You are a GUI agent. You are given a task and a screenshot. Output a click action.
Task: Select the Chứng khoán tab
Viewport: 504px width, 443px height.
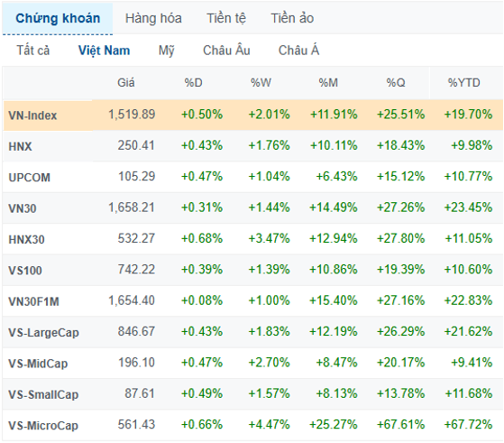pyautogui.click(x=58, y=18)
